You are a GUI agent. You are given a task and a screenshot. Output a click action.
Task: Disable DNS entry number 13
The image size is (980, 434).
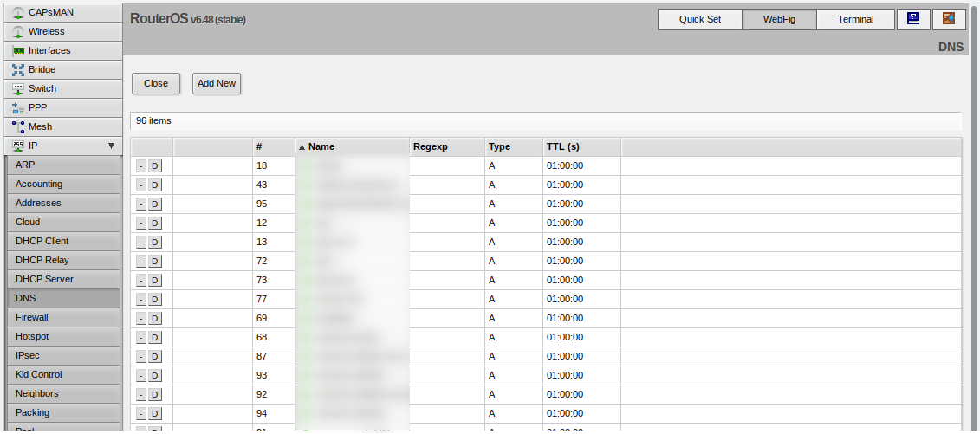155,243
